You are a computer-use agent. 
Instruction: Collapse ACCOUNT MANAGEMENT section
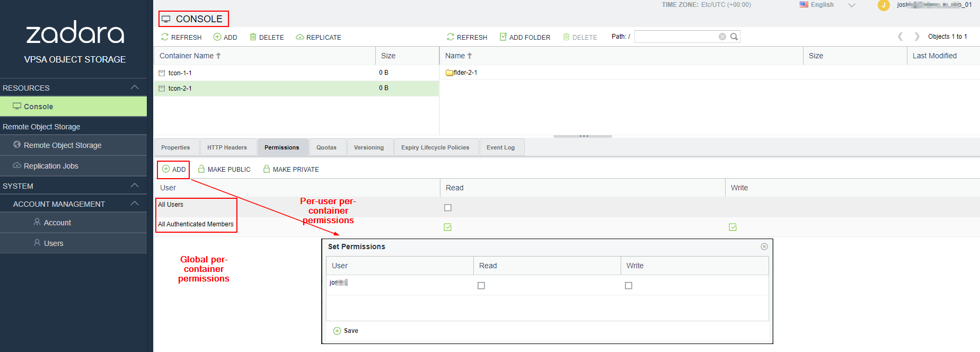point(135,204)
